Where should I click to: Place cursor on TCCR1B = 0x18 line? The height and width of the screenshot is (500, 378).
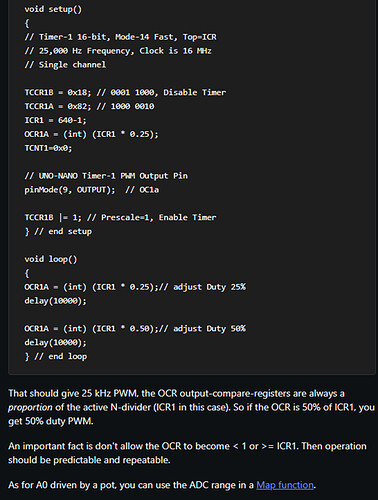click(x=125, y=92)
